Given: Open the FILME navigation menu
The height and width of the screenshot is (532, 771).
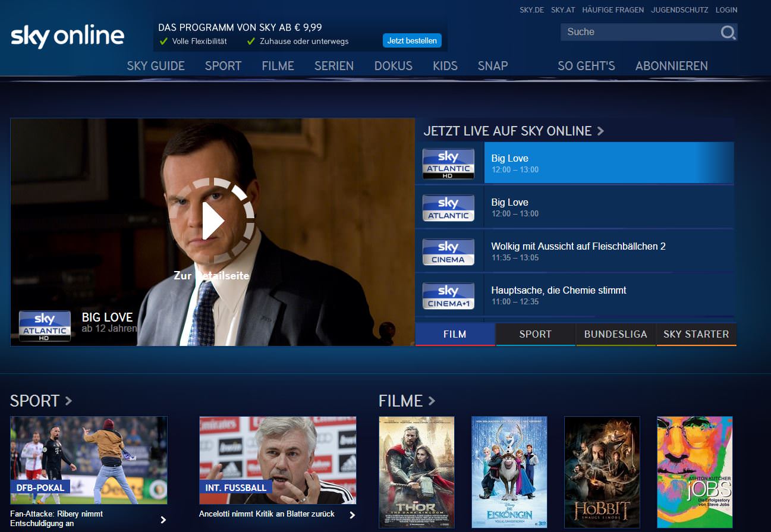Looking at the screenshot, I should [278, 66].
